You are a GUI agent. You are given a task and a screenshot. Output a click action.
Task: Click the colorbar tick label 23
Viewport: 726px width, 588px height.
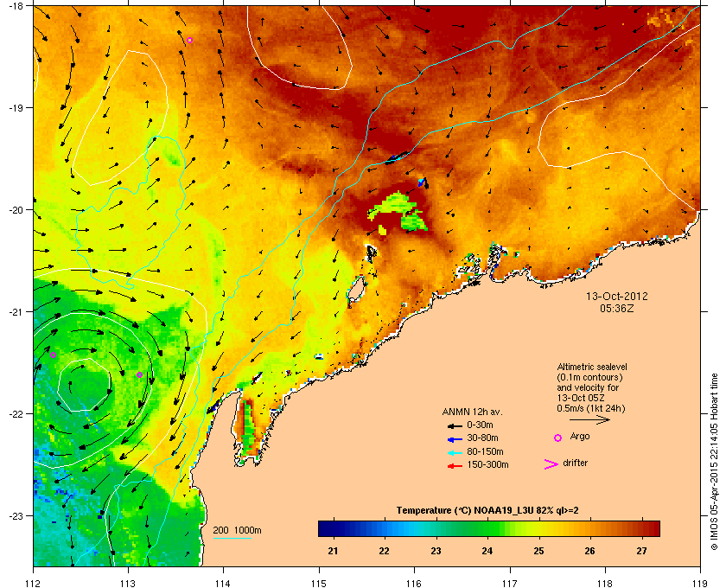(x=436, y=552)
